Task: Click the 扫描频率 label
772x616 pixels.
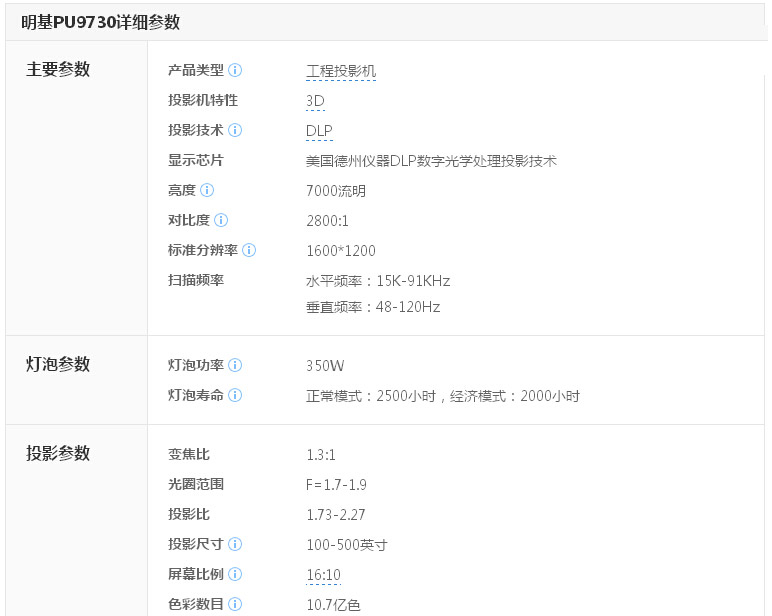Action: point(196,280)
